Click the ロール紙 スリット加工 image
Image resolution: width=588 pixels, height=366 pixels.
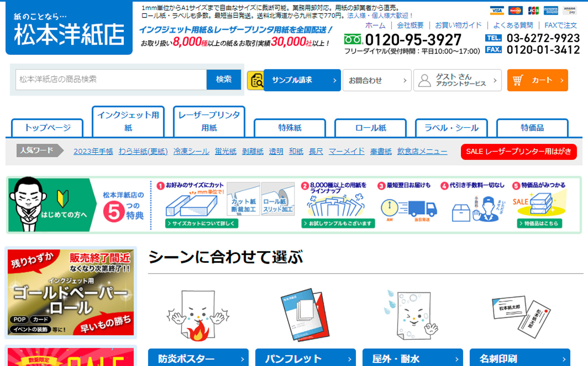pyautogui.click(x=278, y=199)
